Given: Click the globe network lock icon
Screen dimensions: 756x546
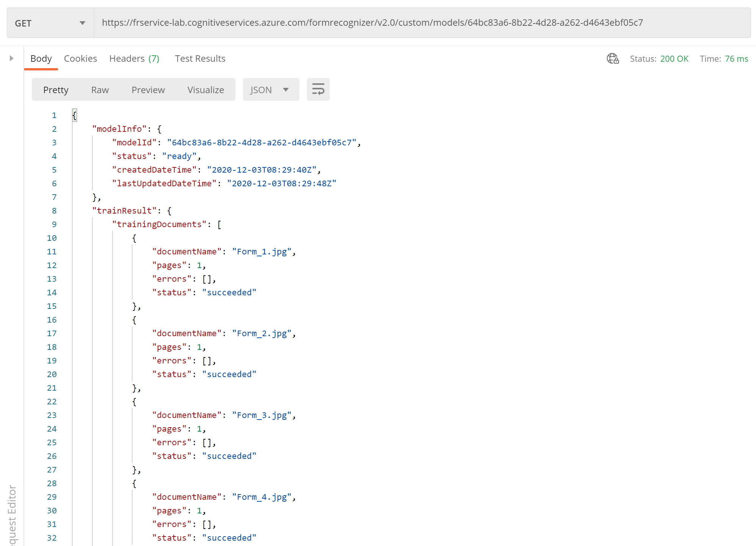Looking at the screenshot, I should coord(613,59).
